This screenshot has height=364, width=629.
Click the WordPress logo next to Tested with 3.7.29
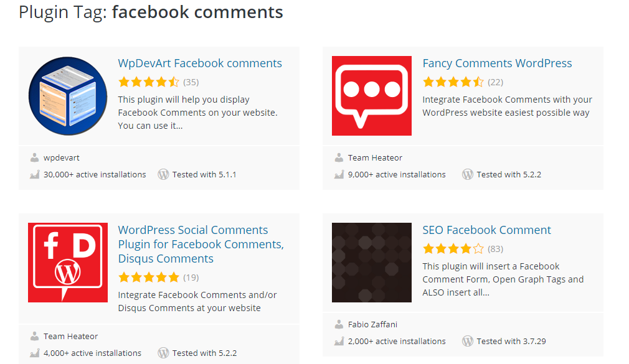(x=467, y=341)
